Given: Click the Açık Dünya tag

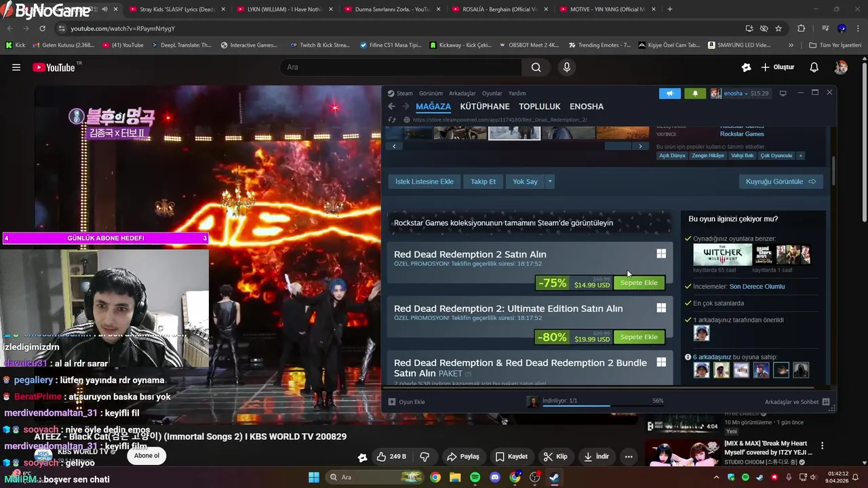Looking at the screenshot, I should (x=673, y=156).
